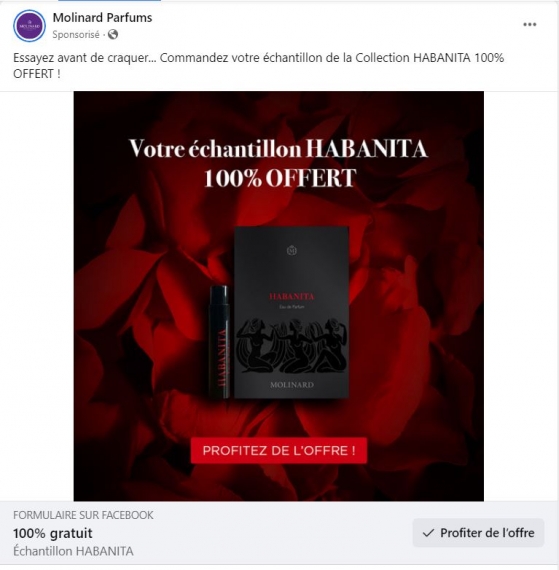
Task: Click the red PROFITEZ DE L'OFFRE banner
Action: point(279,451)
